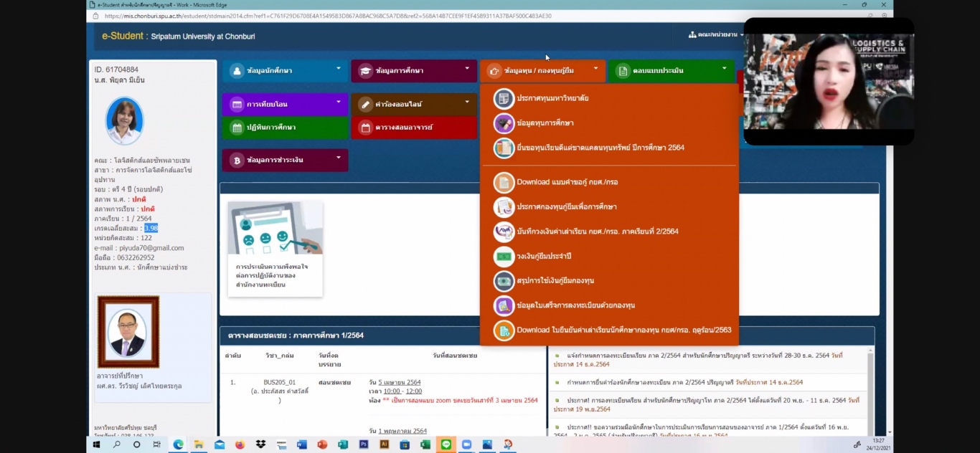Image resolution: width=980 pixels, height=453 pixels.
Task: Click the 5 เมษายน 2564 date link
Action: click(400, 382)
